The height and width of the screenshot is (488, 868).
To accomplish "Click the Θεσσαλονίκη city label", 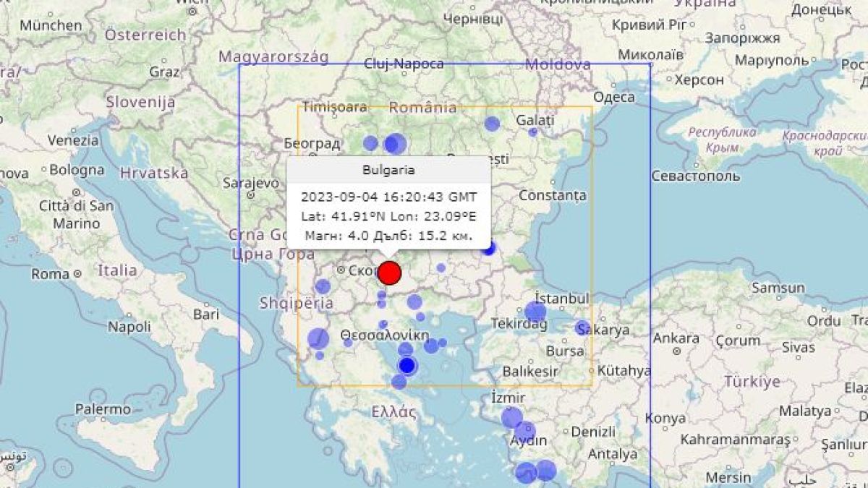I will tap(385, 336).
